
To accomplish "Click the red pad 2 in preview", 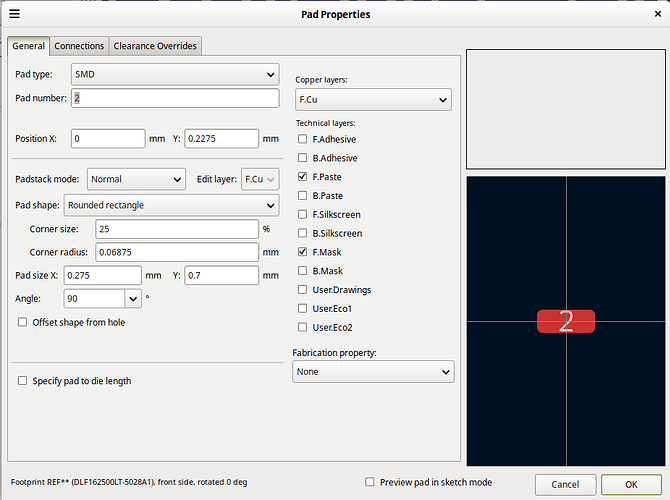I will tap(566, 321).
